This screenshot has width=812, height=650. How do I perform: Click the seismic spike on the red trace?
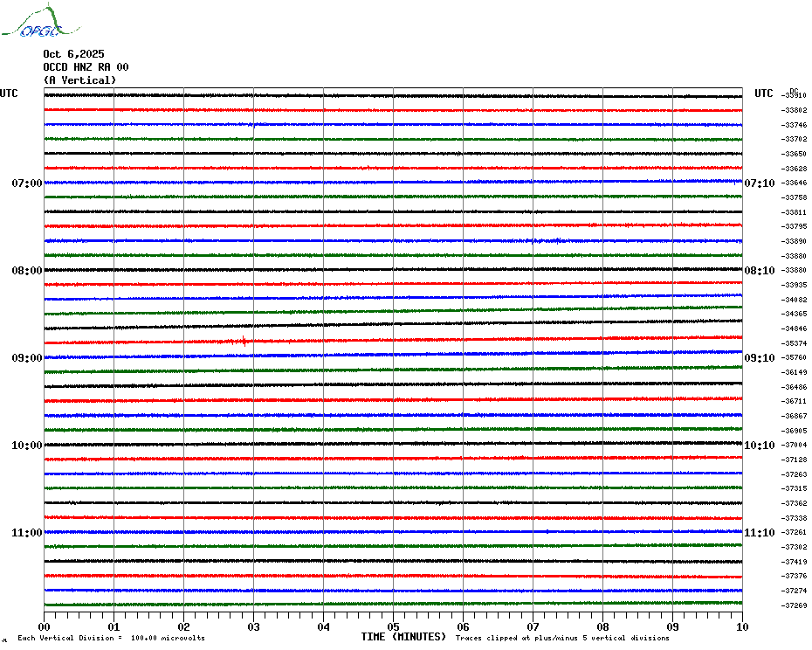pyautogui.click(x=244, y=342)
